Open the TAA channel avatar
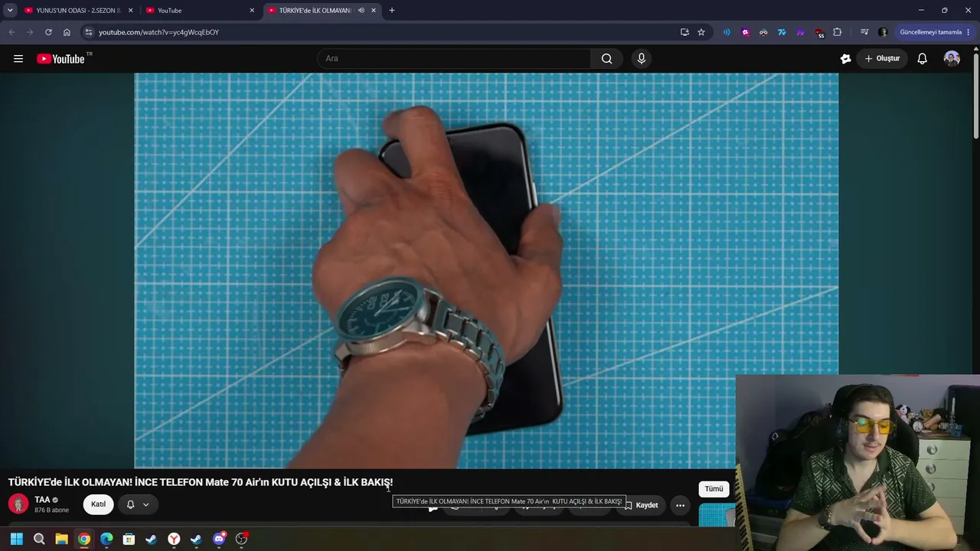This screenshot has width=980, height=551. (x=18, y=504)
